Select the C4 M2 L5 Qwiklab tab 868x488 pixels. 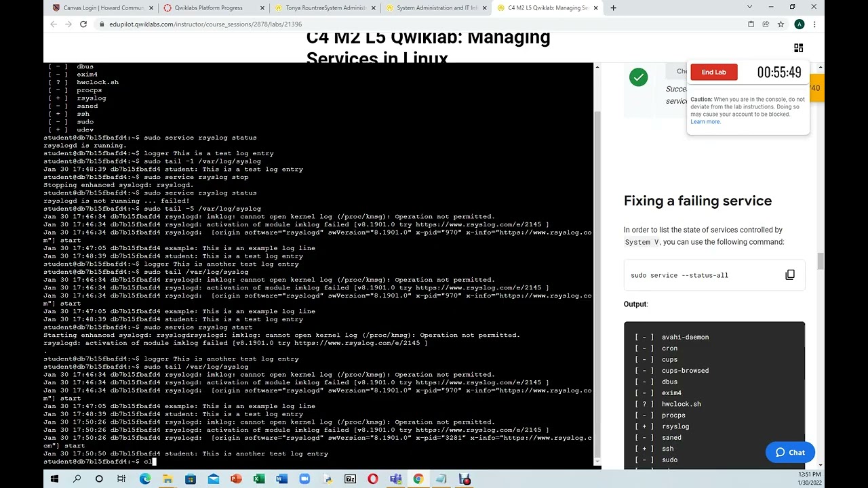pyautogui.click(x=547, y=8)
